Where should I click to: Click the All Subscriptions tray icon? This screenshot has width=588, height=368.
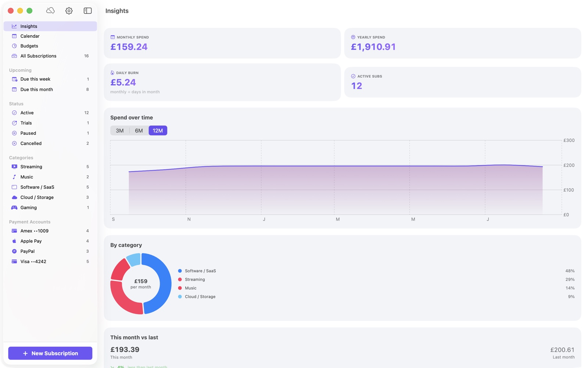(x=14, y=56)
